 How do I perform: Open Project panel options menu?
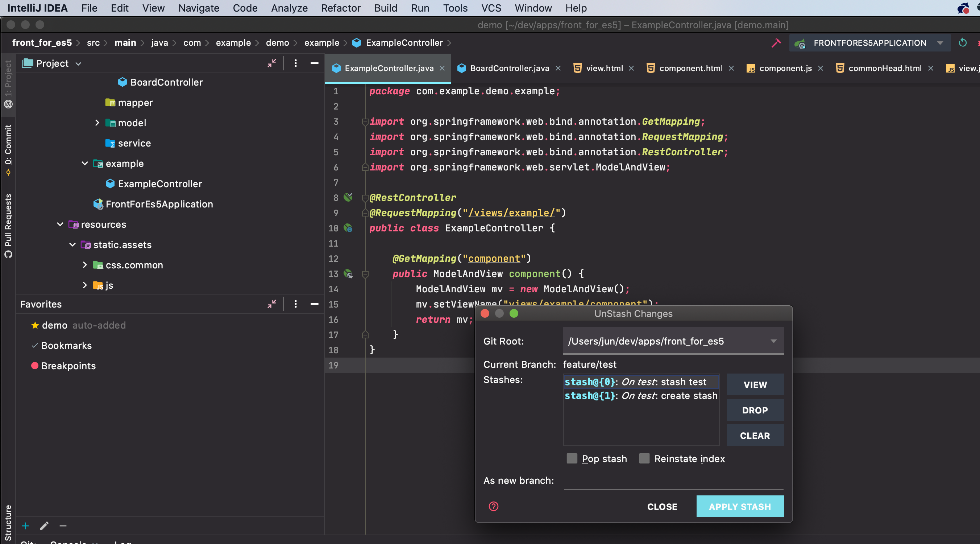point(296,63)
